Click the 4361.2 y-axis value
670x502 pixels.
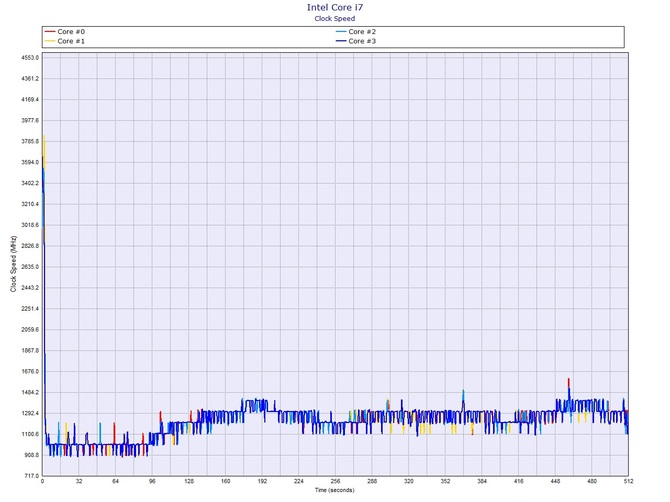click(x=30, y=79)
